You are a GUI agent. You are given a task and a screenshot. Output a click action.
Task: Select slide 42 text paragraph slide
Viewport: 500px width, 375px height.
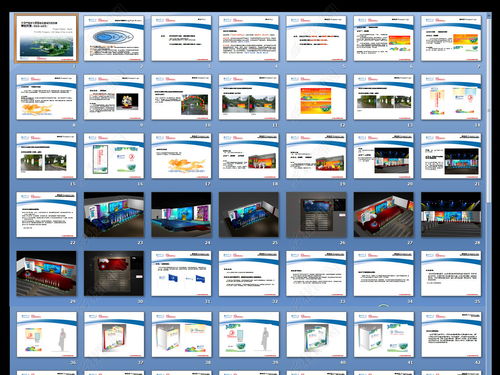(451, 334)
